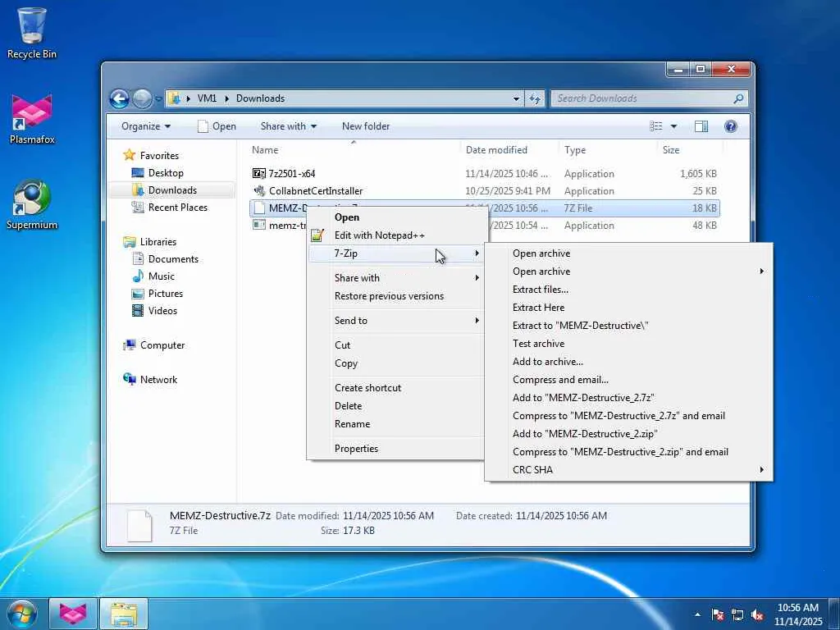Screen dimensions: 840x630
Task: Click the Show desktop strip on the taskbar
Action: click(x=834, y=614)
